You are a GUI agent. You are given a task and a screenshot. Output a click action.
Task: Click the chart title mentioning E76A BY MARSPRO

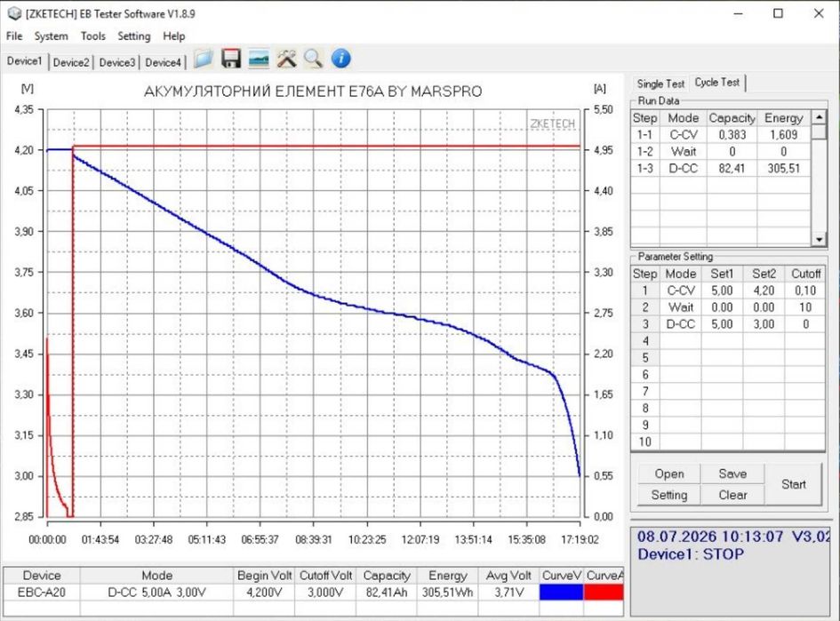313,92
